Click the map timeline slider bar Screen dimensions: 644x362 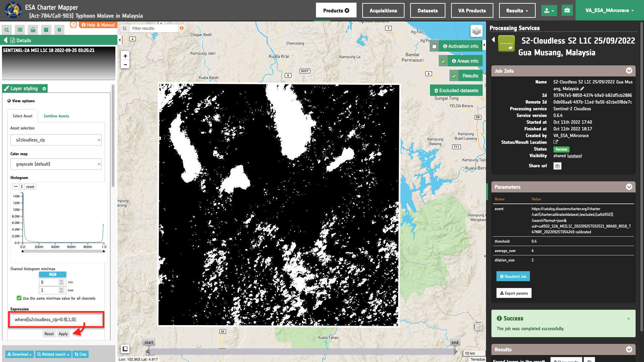(x=303, y=352)
